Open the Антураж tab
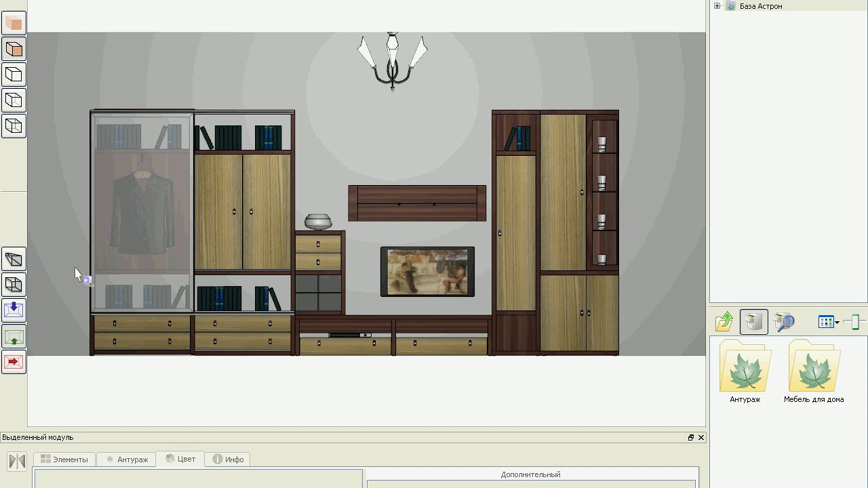 (x=126, y=460)
